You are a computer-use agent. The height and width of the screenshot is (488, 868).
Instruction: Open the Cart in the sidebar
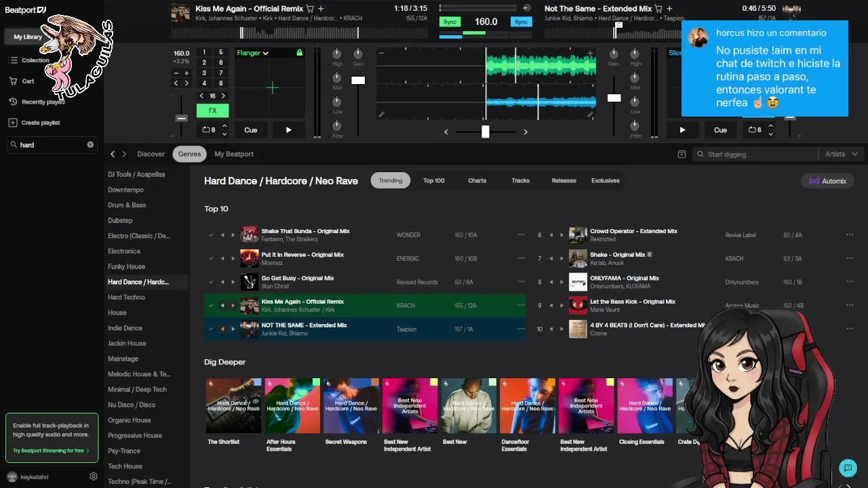point(21,81)
